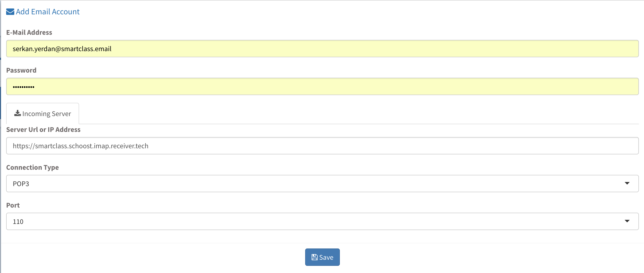Click the masked password dots
Screen dimensions: 644x273
pos(23,87)
